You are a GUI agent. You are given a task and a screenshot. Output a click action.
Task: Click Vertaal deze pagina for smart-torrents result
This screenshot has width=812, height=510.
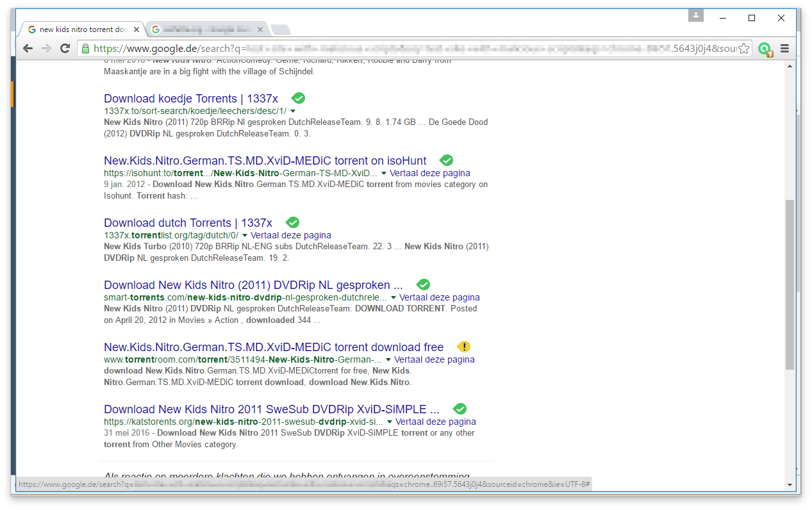click(440, 297)
